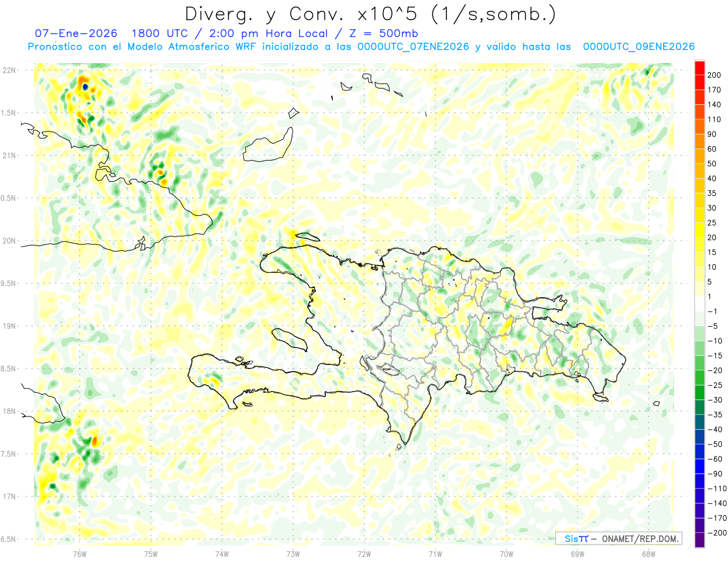This screenshot has width=728, height=562.
Task: Click the "75W" longitude label
Action: click(x=151, y=554)
